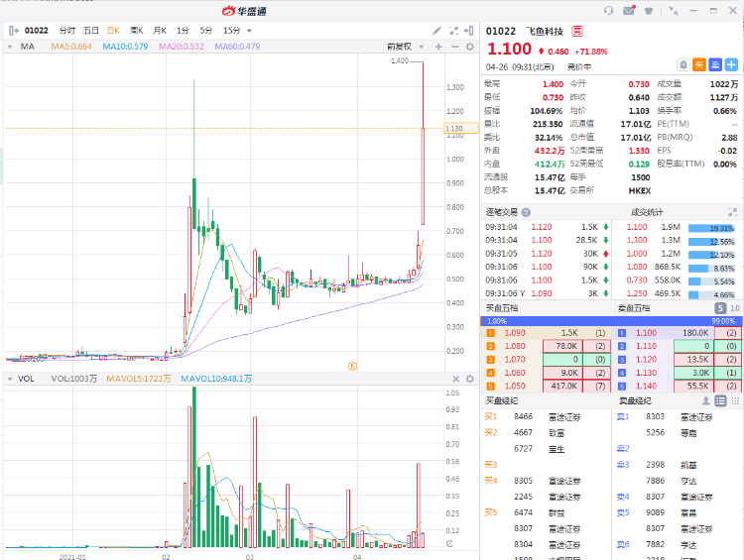
Task: Click the E earnings marker on chart
Action: 352,366
